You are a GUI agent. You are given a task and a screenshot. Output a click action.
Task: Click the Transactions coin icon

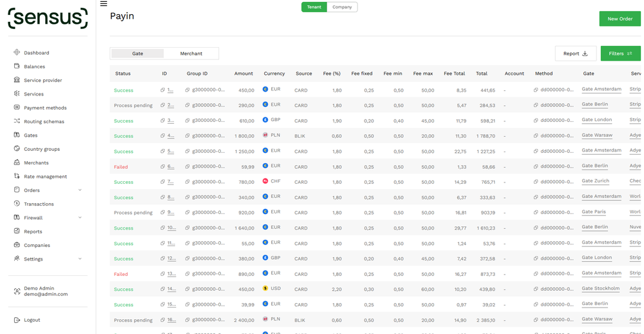coord(17,203)
